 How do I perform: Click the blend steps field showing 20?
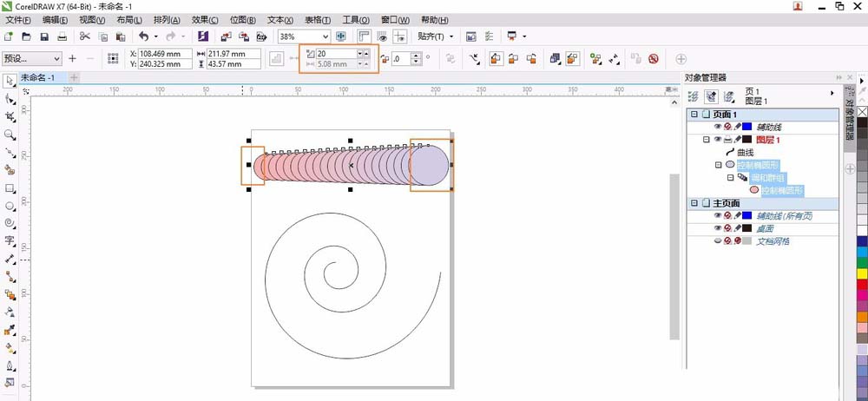[336, 53]
